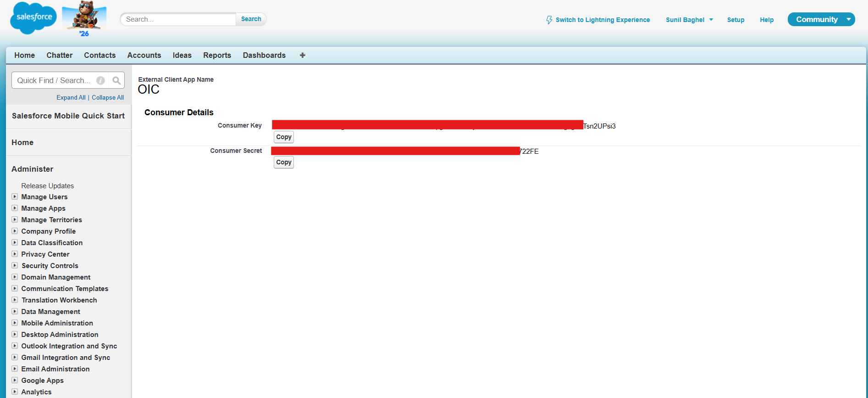Expand the Privacy Center section
The width and height of the screenshot is (868, 398).
tap(15, 254)
